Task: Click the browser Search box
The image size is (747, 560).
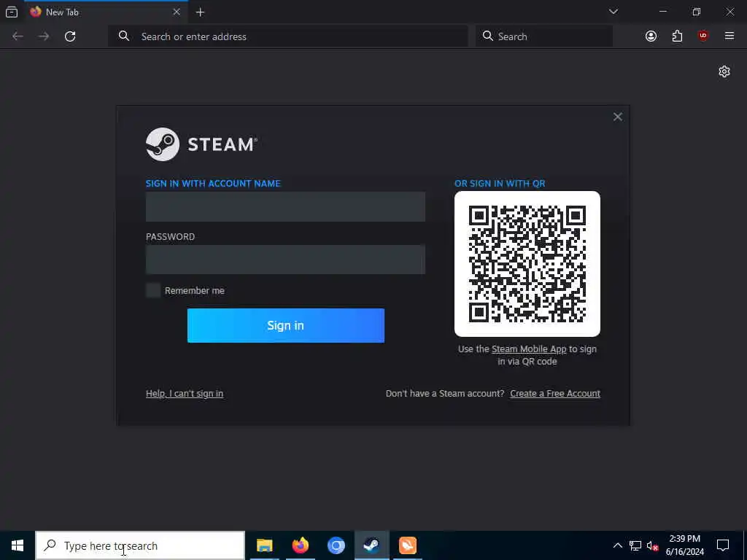Action: tap(544, 36)
